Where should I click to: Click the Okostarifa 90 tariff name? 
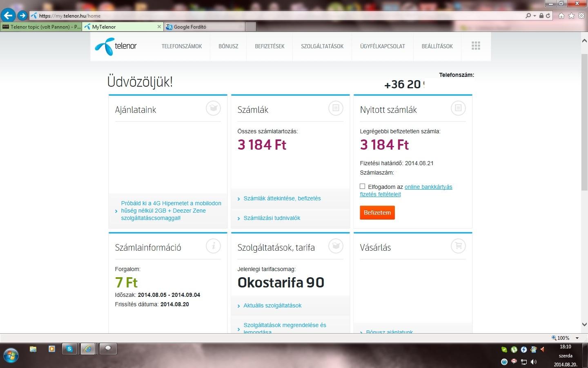tap(281, 283)
